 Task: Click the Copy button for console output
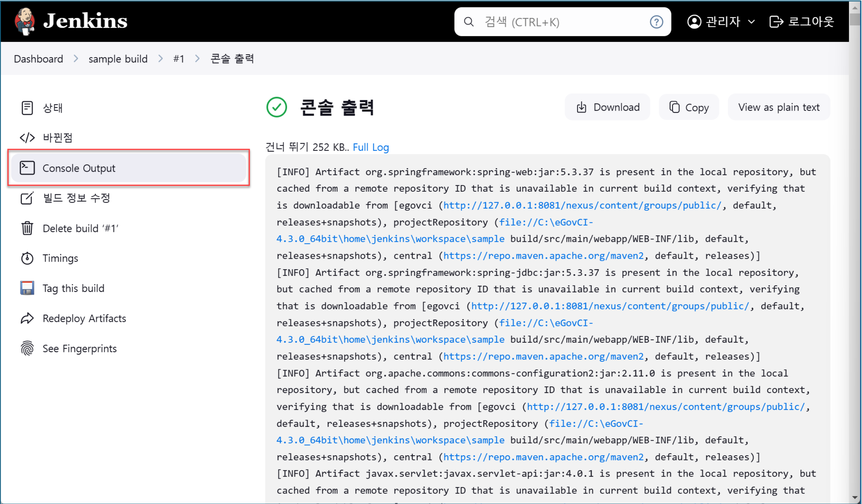[x=688, y=107]
